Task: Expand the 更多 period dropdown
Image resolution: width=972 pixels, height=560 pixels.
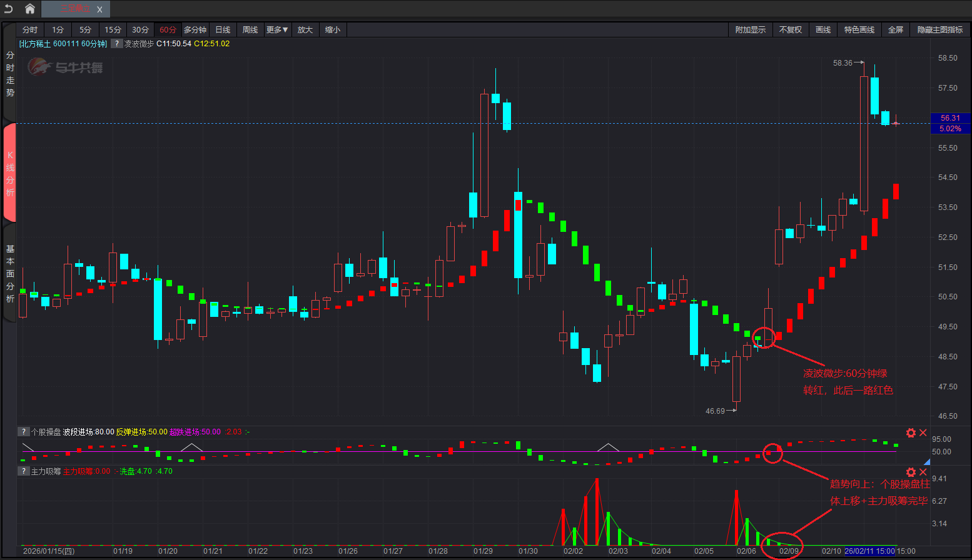Action: tap(276, 30)
